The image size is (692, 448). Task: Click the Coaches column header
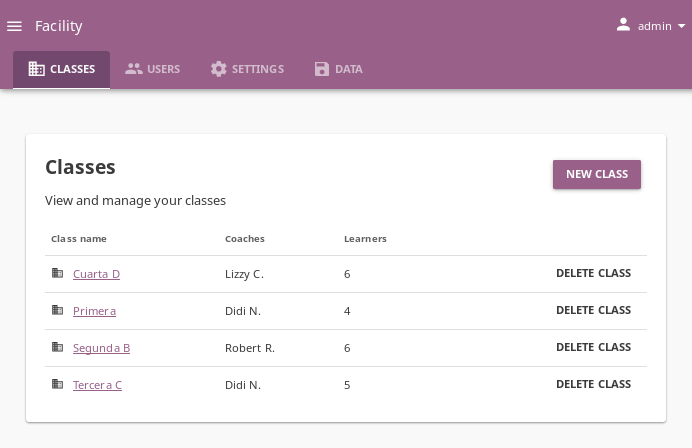tap(244, 239)
